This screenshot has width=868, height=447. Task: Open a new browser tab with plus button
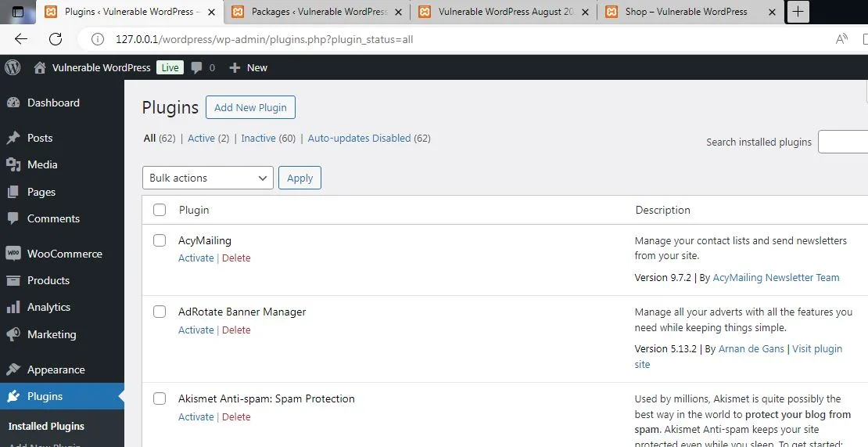click(798, 12)
